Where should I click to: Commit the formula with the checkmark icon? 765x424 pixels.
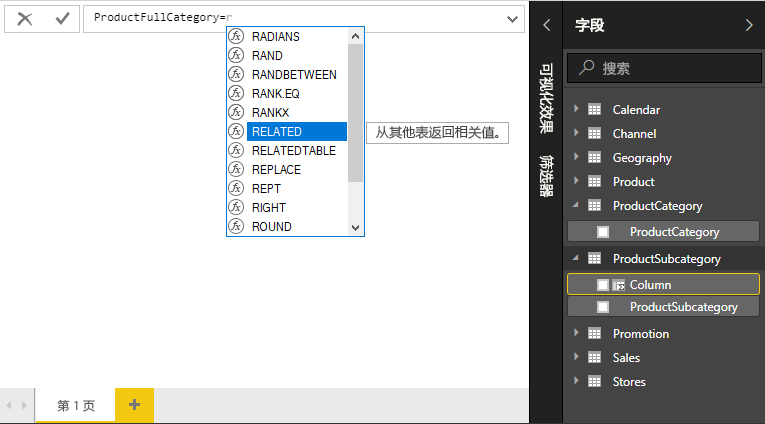(x=62, y=18)
